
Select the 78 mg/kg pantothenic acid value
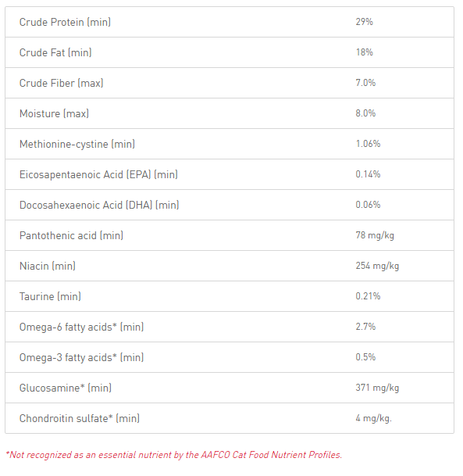(x=375, y=235)
